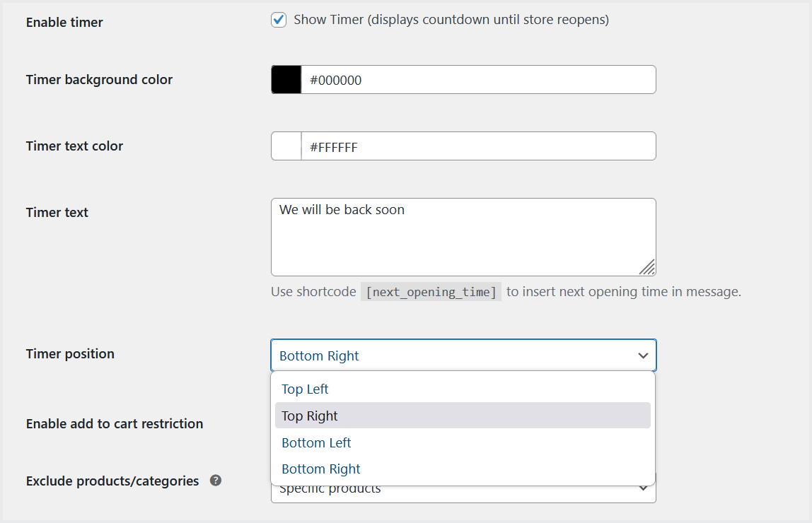Click the #FFFFFF color hex field

[478, 146]
